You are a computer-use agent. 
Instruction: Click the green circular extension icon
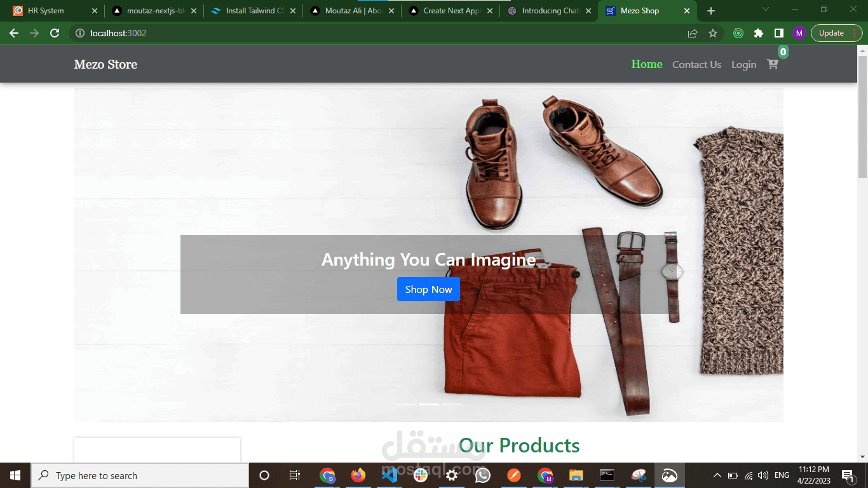(x=738, y=33)
